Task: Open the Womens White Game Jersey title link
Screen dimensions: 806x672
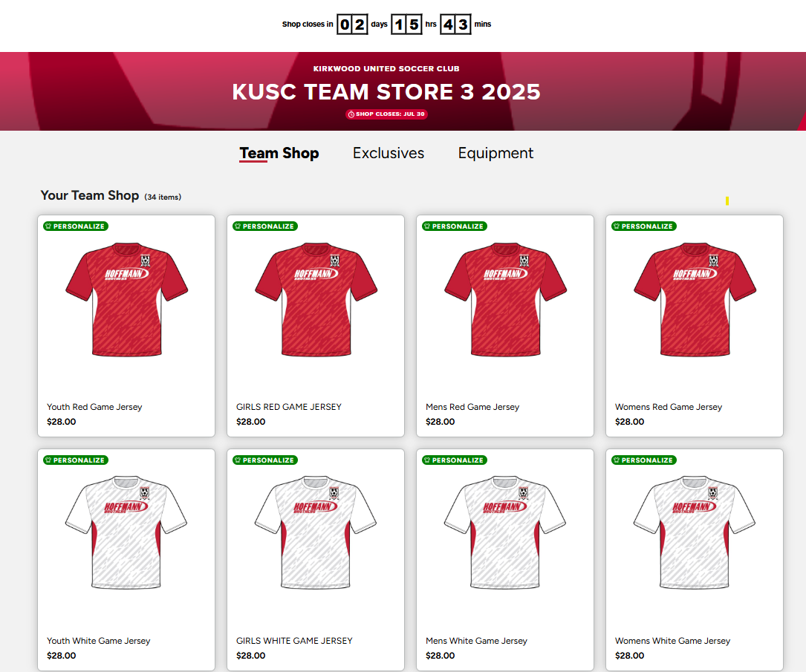Action: tap(672, 641)
